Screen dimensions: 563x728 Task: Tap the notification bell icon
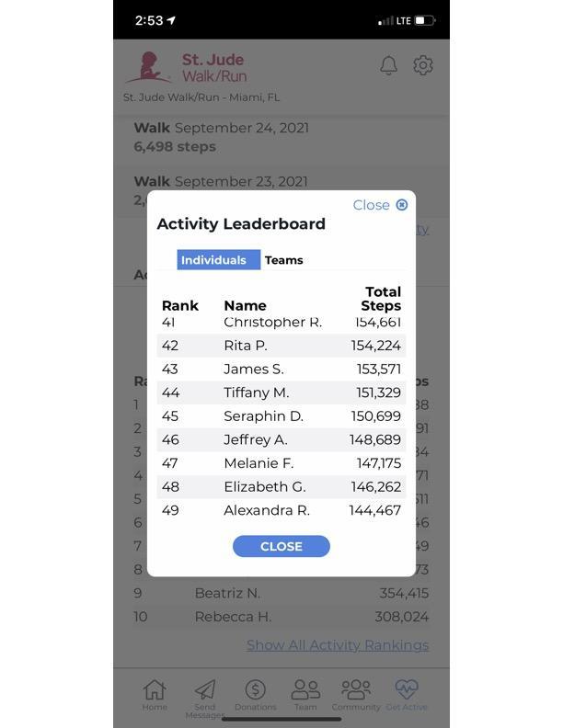pyautogui.click(x=389, y=65)
